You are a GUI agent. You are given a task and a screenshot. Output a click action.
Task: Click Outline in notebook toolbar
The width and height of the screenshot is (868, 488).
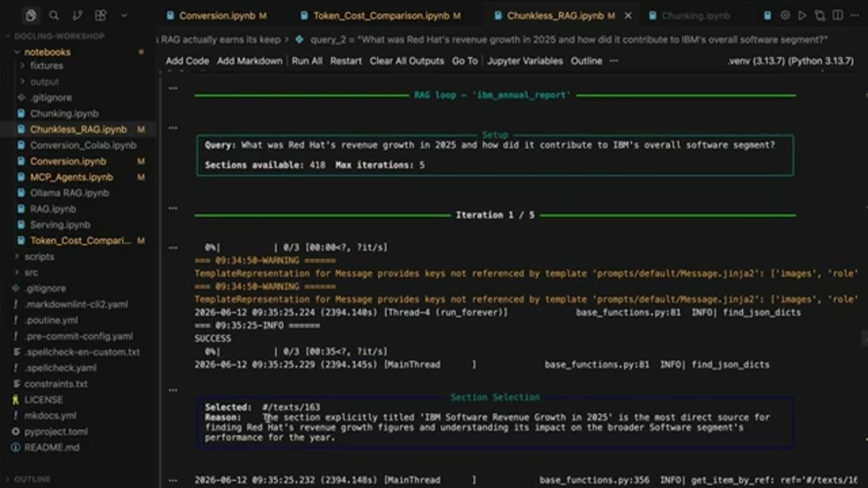tap(587, 61)
